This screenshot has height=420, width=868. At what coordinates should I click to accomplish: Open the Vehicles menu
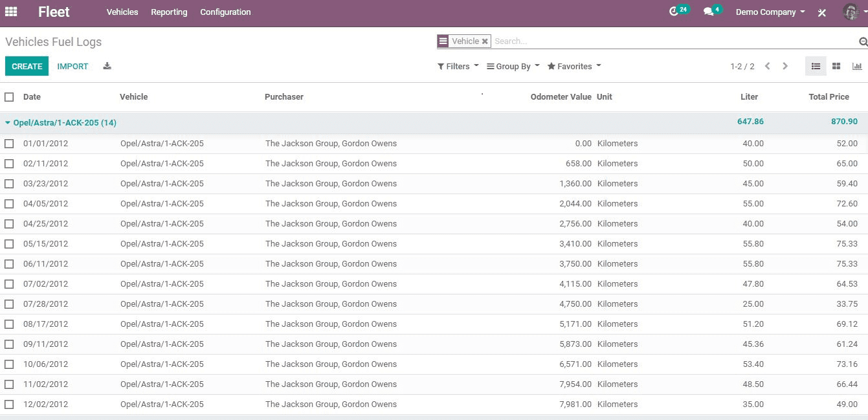pos(122,12)
